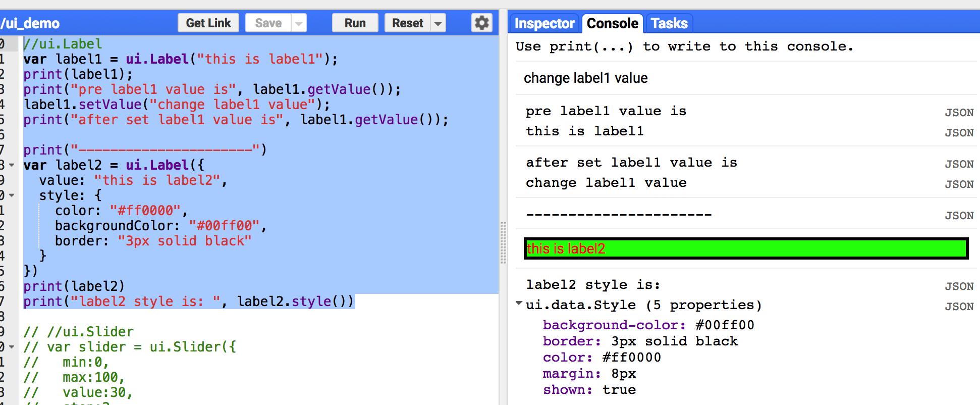
Task: Collapse the ui.data.Style properties tree
Action: [x=519, y=304]
